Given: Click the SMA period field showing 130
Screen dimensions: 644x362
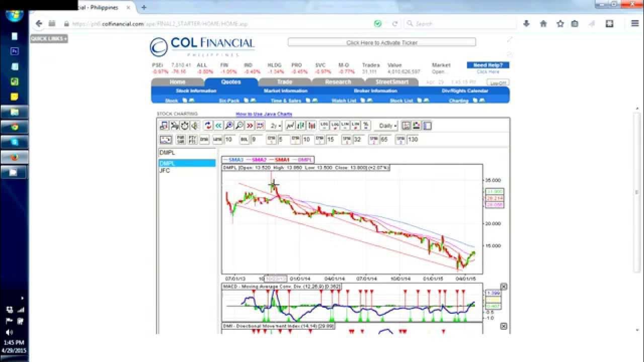Looking at the screenshot, I should click(414, 139).
